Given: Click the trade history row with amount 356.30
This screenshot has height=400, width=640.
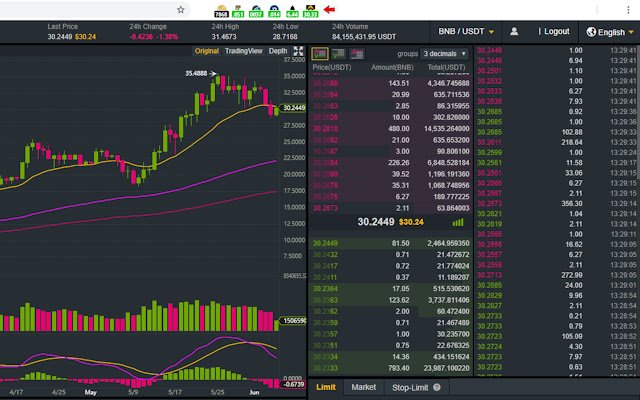Looking at the screenshot, I should pyautogui.click(x=556, y=203).
